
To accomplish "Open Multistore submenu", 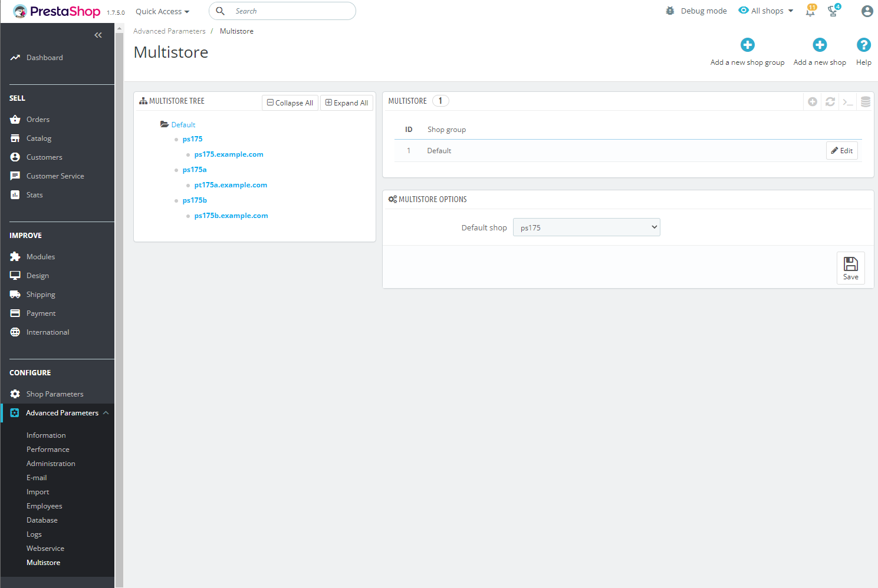I will (43, 563).
